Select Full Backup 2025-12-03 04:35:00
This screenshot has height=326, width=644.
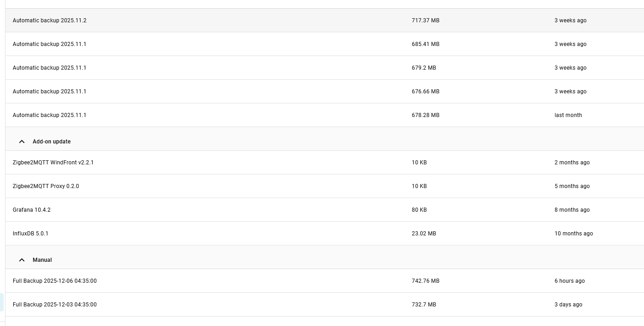click(x=55, y=305)
